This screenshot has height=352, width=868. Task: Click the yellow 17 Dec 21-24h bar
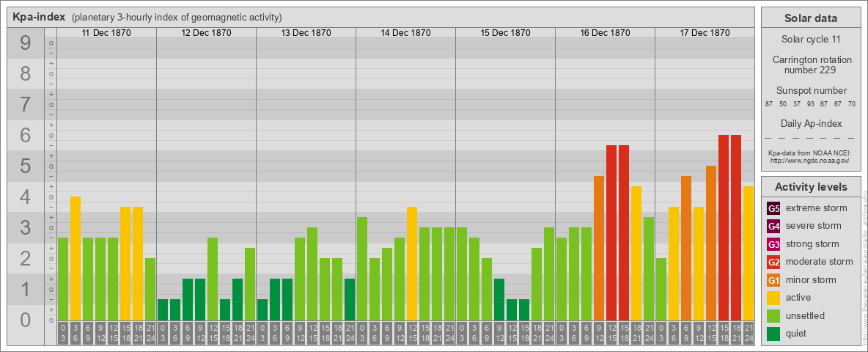748,254
